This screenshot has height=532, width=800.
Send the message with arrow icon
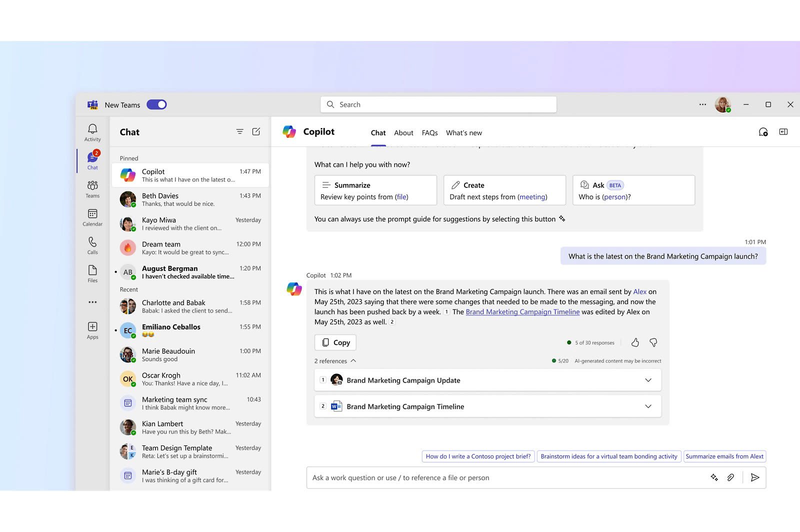click(755, 477)
